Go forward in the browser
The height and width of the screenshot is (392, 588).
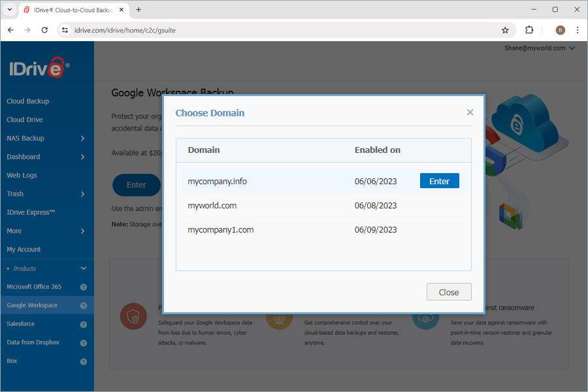(x=27, y=30)
